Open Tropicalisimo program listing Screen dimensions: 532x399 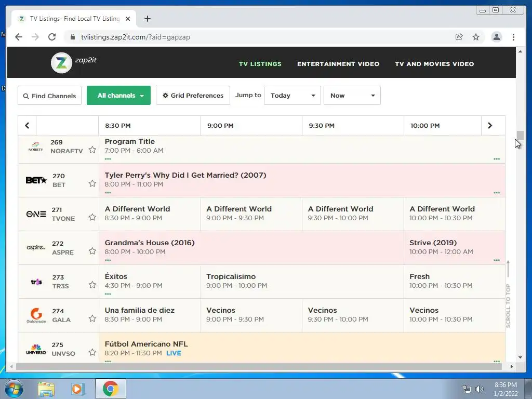[x=231, y=276]
